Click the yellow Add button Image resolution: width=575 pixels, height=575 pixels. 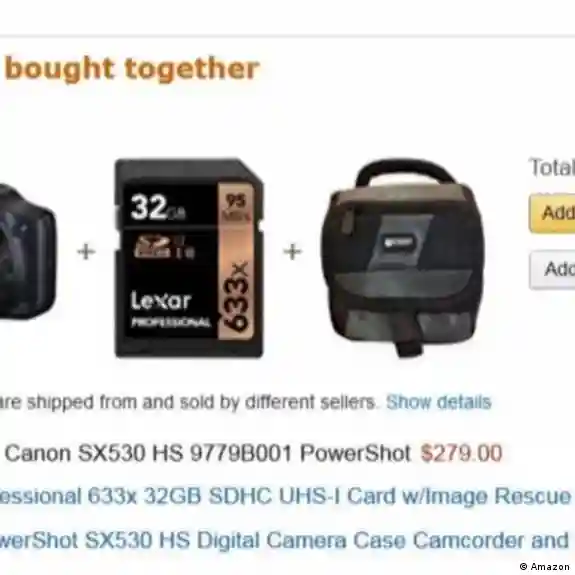[552, 213]
